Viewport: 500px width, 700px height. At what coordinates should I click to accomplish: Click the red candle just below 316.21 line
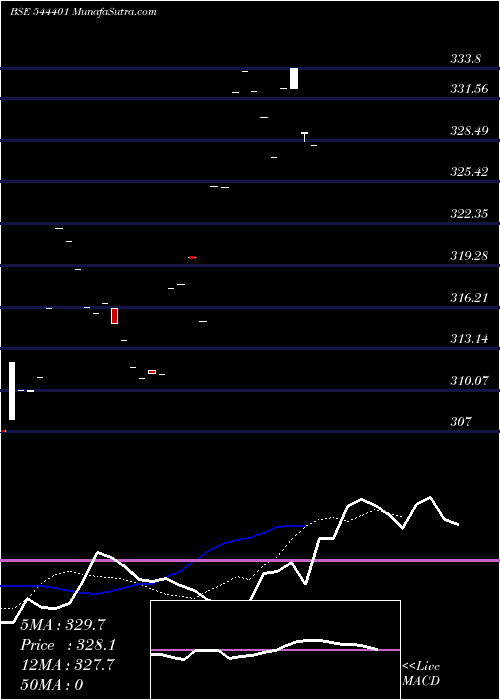point(115,316)
